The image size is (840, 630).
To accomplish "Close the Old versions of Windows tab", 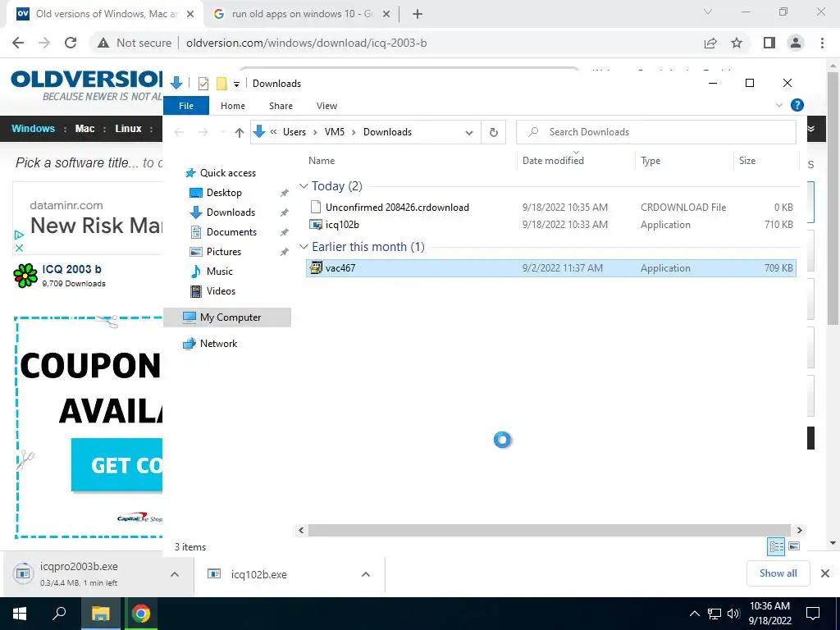I will point(190,14).
